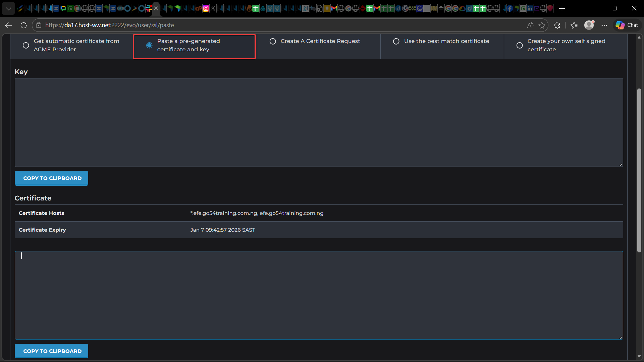Click inside the Key text area
This screenshot has height=362, width=644.
(x=319, y=122)
